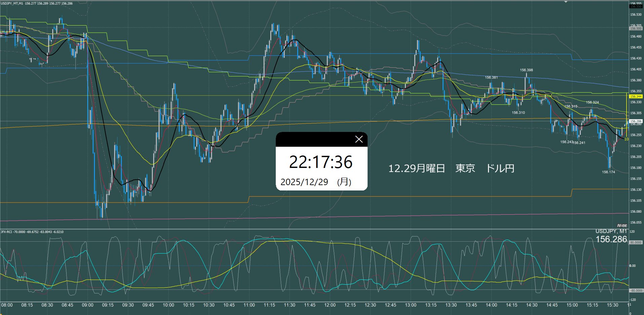Click the current price 156.286 axis tag
Screen dimensions: 644x315
pyautogui.click(x=636, y=121)
